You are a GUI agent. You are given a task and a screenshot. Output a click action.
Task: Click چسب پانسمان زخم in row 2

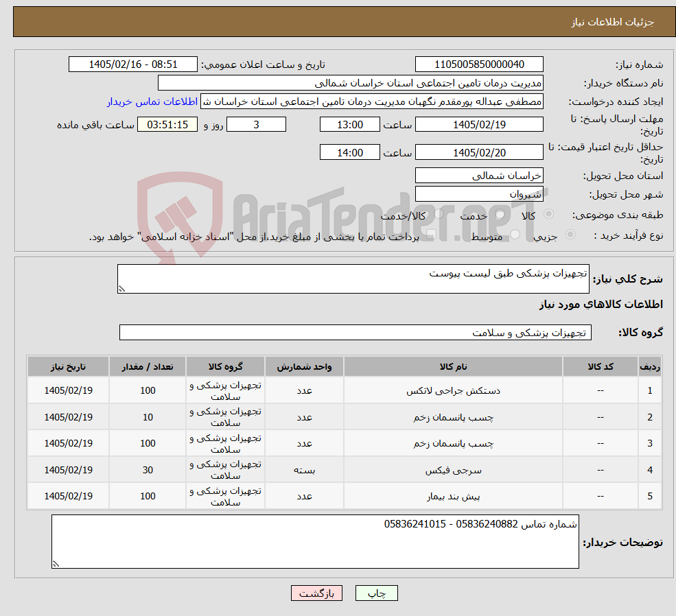click(453, 417)
